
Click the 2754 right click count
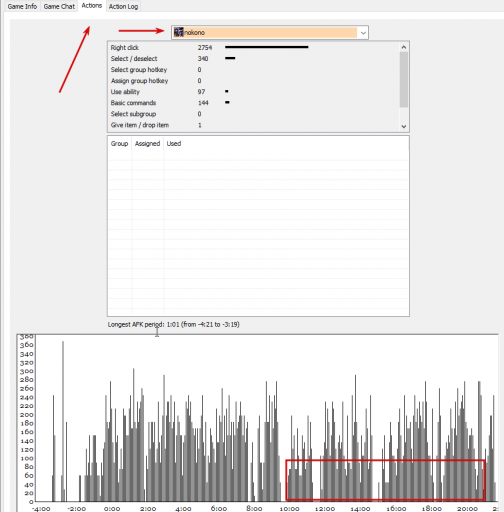[x=205, y=47]
